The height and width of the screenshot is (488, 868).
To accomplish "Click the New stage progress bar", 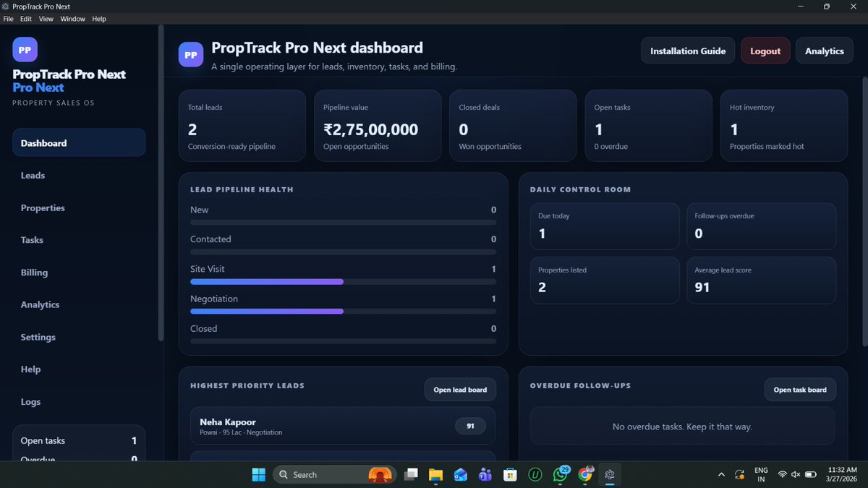I will [343, 222].
